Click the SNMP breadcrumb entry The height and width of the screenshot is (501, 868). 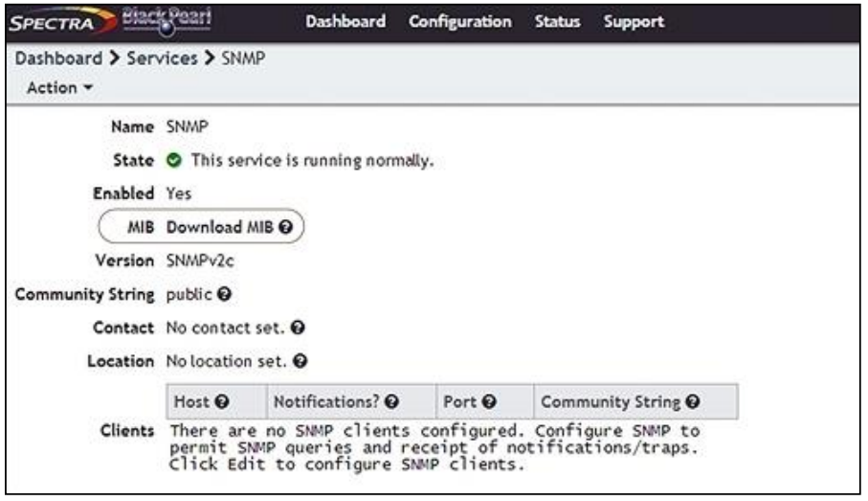243,58
